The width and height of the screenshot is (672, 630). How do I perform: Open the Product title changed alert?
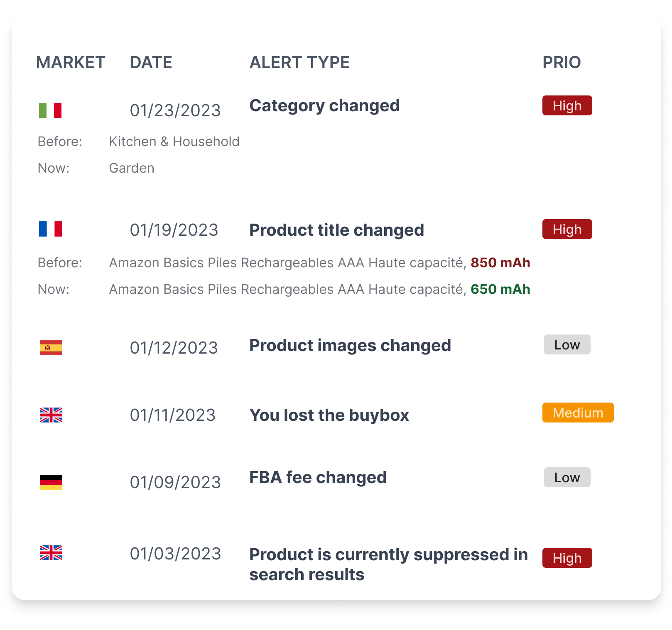click(336, 230)
